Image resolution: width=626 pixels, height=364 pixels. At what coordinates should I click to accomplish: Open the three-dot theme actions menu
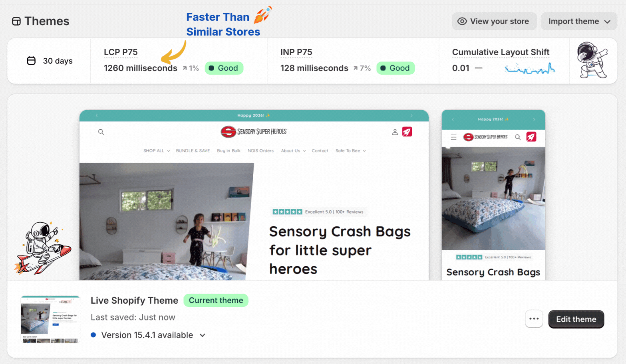(x=534, y=319)
